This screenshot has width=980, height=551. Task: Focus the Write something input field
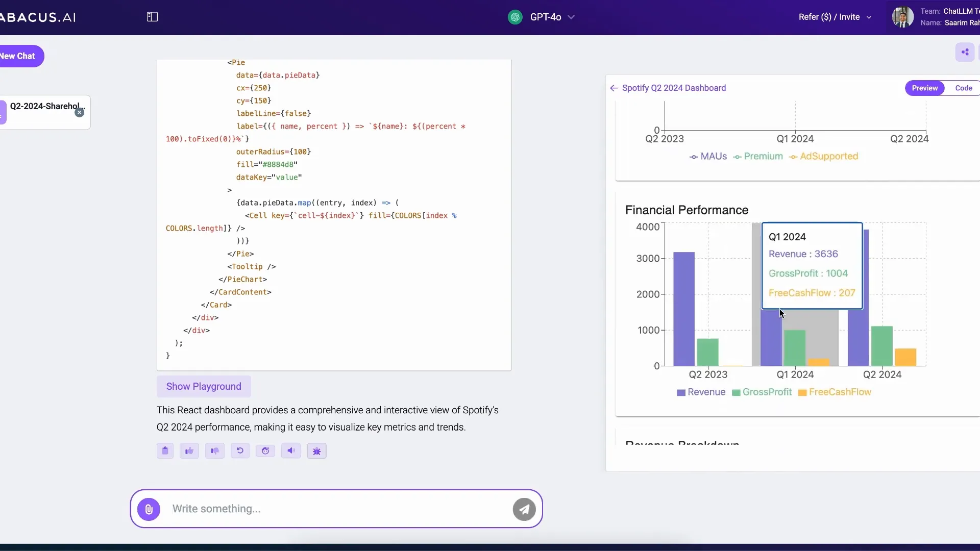(337, 509)
